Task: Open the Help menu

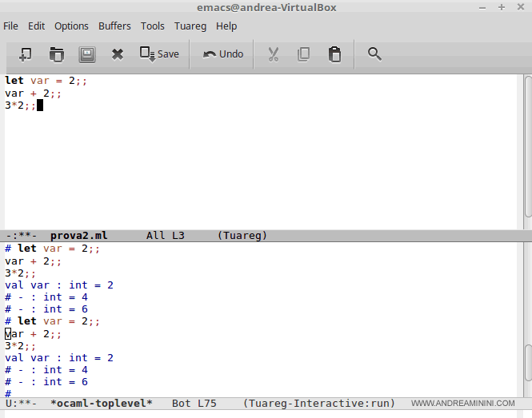Action: (x=226, y=26)
